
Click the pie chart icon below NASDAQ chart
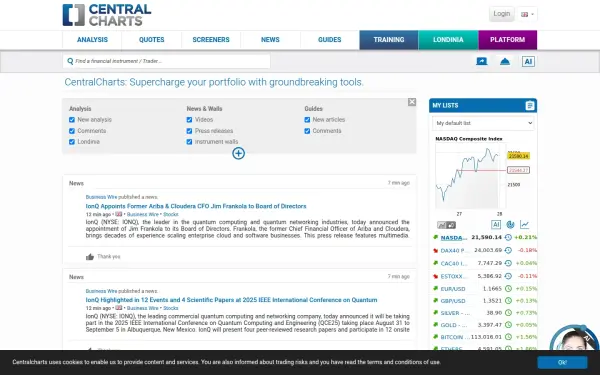pyautogui.click(x=510, y=225)
